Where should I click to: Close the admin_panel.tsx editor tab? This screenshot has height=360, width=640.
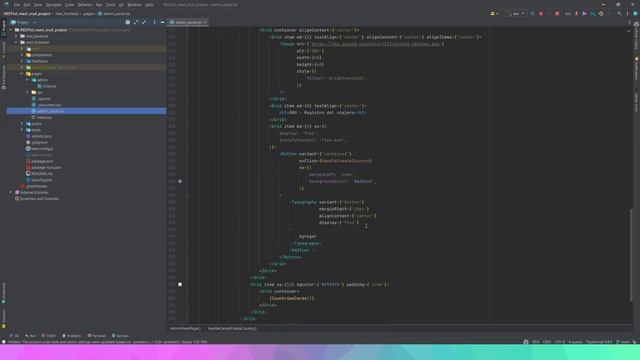click(x=205, y=22)
